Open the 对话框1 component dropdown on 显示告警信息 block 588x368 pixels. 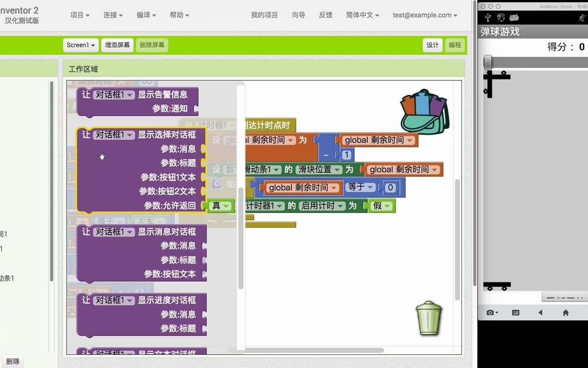click(x=114, y=94)
